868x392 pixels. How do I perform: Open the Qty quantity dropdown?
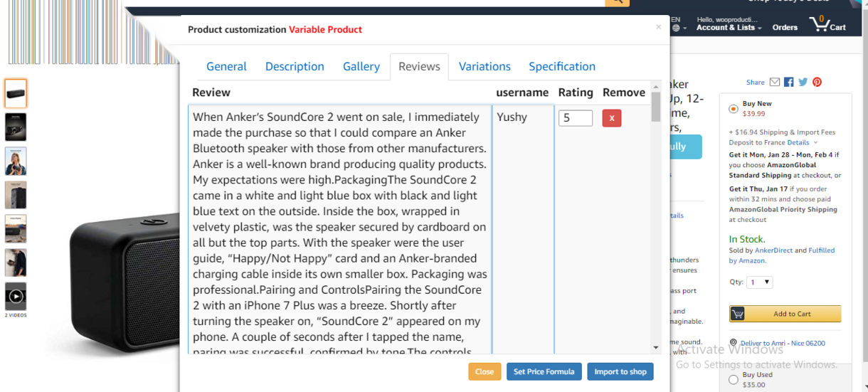[760, 282]
